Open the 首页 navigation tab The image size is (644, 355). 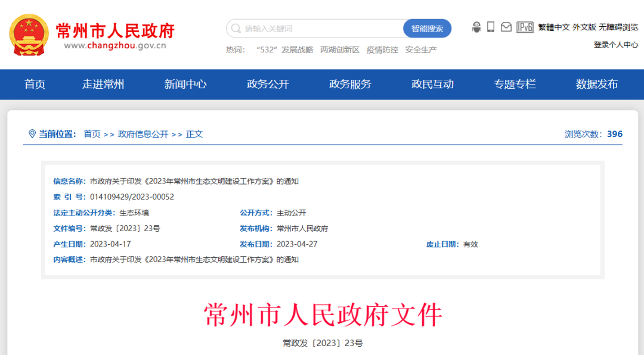(x=35, y=85)
